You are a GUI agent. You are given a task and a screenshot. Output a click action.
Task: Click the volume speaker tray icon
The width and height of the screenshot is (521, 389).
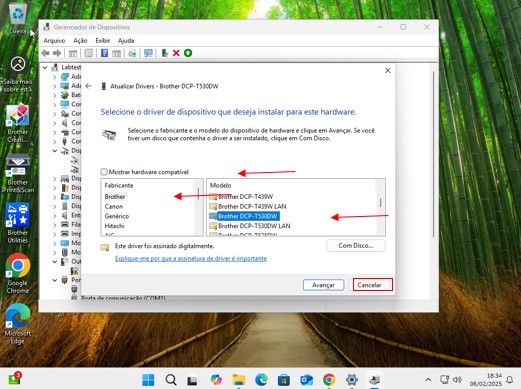(457, 380)
